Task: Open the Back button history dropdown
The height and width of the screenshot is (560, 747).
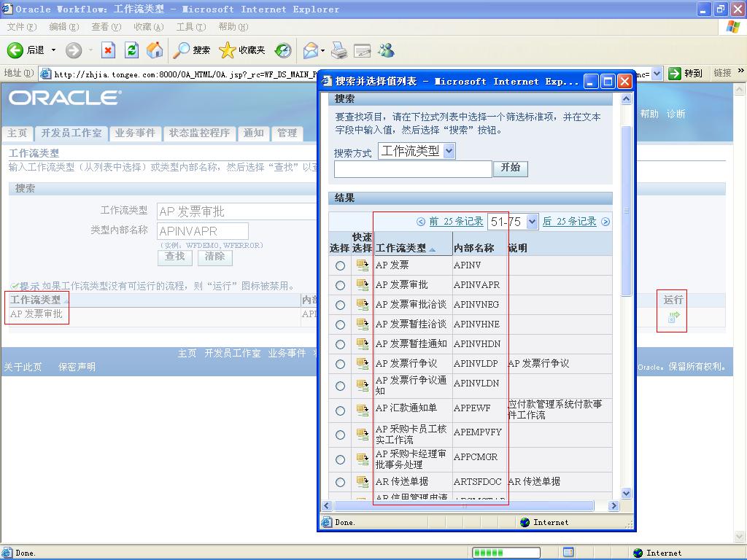Action: click(x=53, y=50)
